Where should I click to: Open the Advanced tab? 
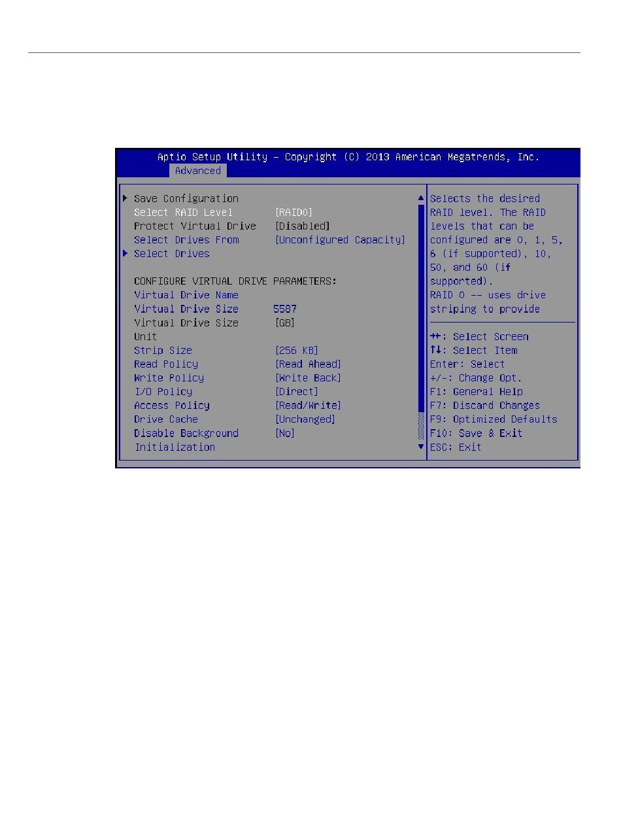pos(197,171)
